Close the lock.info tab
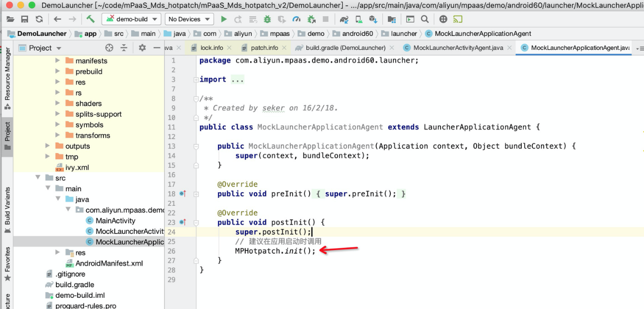Screen dimensions: 644x309 click(x=229, y=48)
